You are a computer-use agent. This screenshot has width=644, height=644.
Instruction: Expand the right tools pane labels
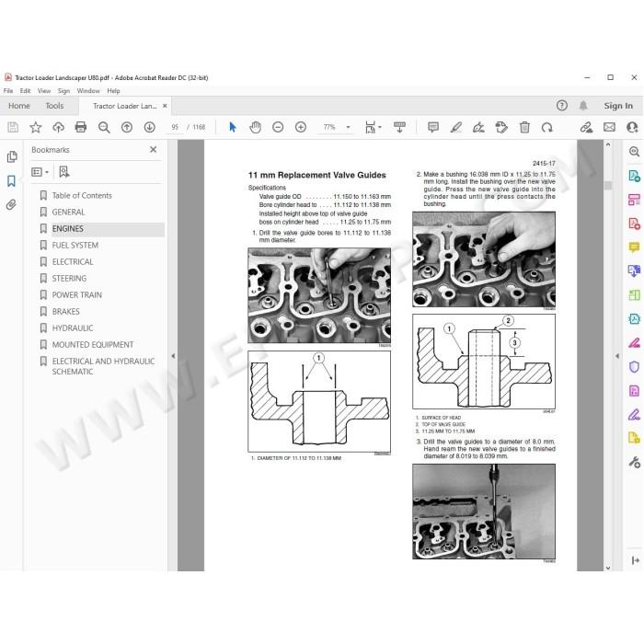(x=636, y=560)
